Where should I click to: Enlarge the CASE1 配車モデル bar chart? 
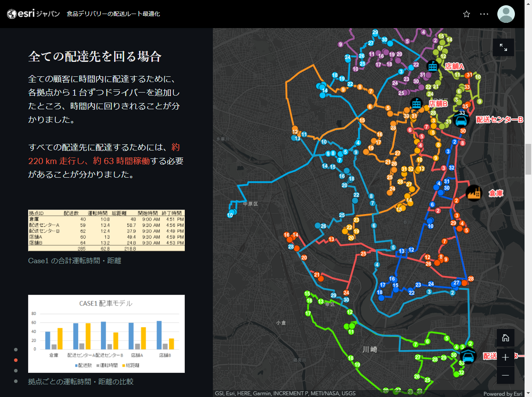[106, 334]
